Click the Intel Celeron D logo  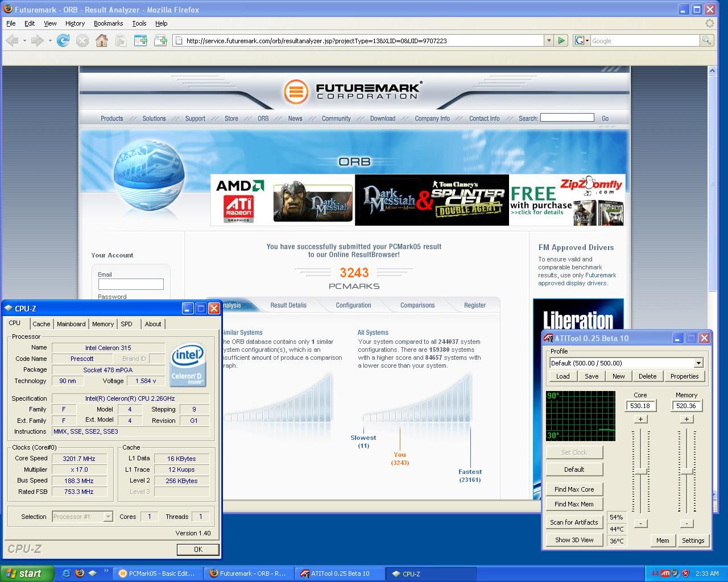[x=188, y=364]
